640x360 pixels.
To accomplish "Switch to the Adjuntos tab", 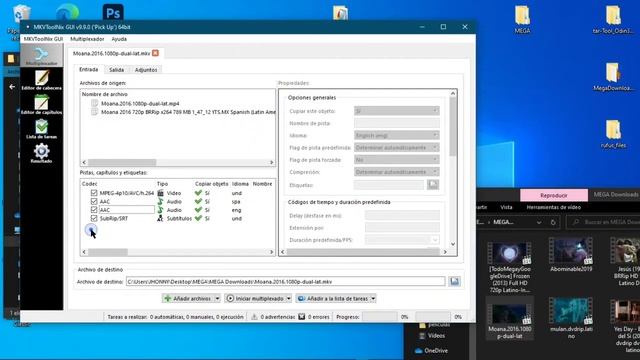I will point(146,70).
